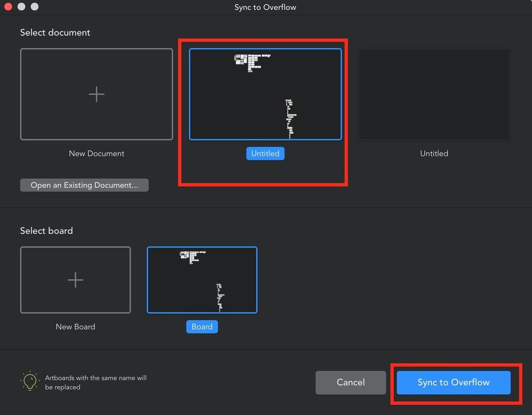The image size is (532, 415).
Task: Click the highlighted Board label
Action: 202,327
